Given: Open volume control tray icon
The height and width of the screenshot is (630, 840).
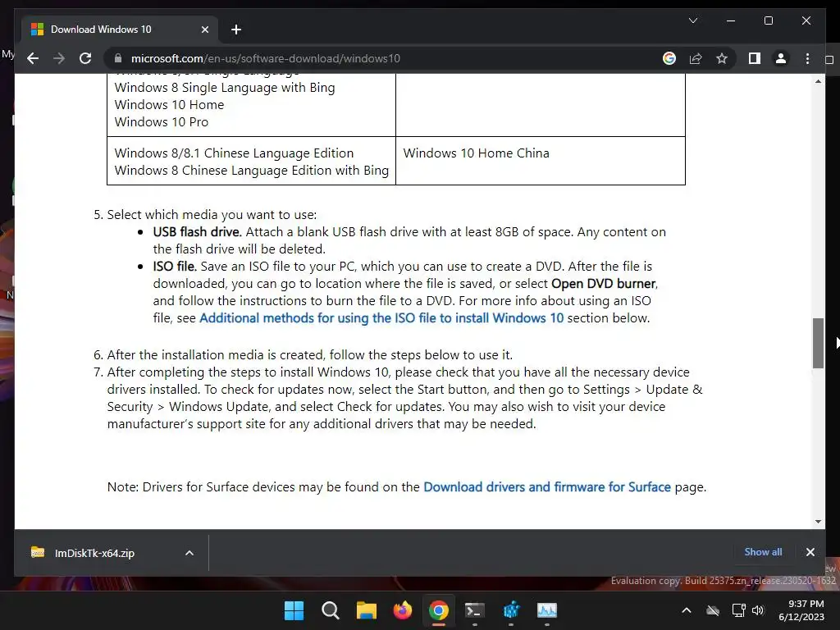Looking at the screenshot, I should pos(757,610).
